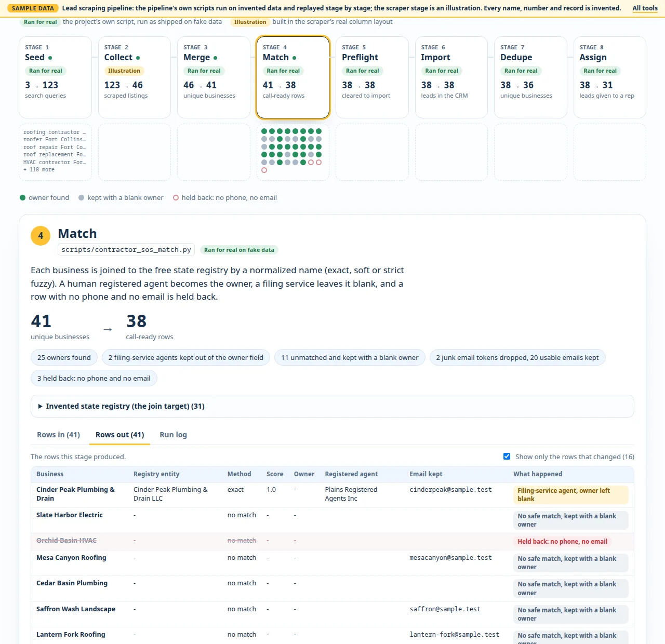Image resolution: width=665 pixels, height=644 pixels.
Task: Select the Stage 1 Seed card
Action: (x=55, y=77)
